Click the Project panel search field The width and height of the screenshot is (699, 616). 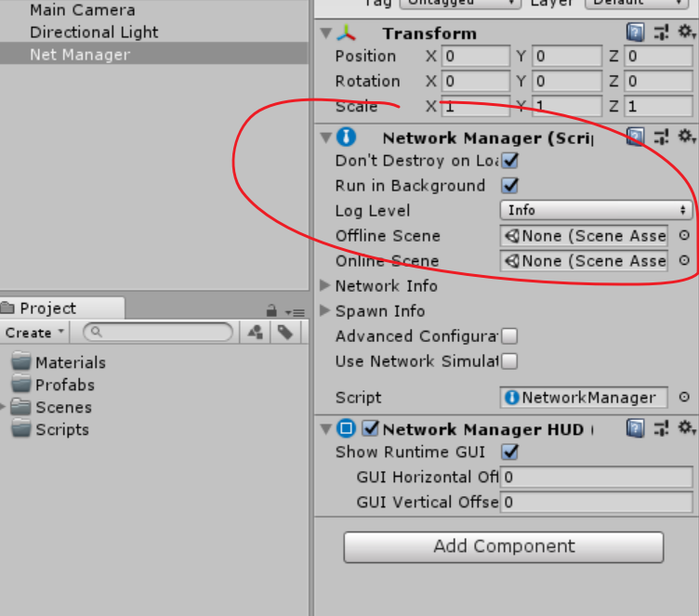click(158, 332)
